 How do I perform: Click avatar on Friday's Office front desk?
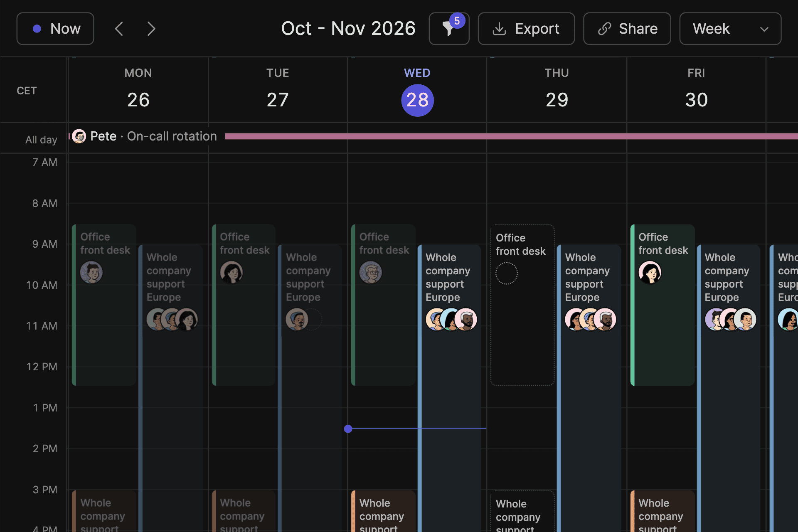[650, 272]
